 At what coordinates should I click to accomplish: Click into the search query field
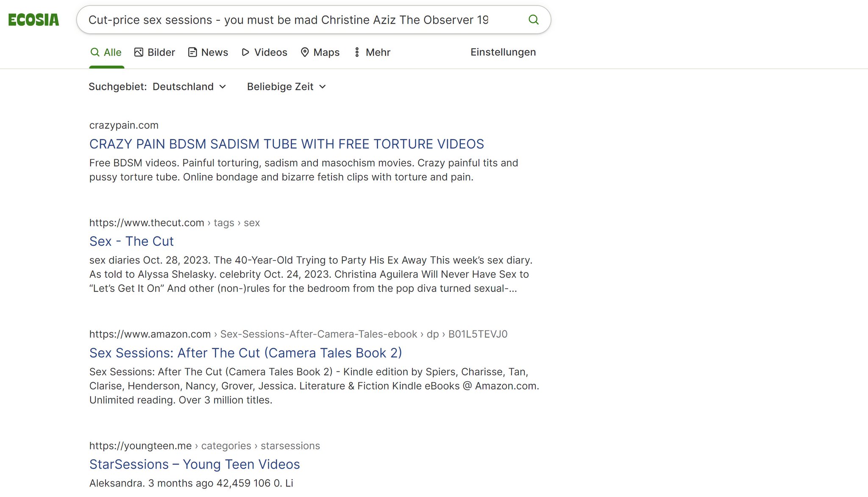coord(288,20)
